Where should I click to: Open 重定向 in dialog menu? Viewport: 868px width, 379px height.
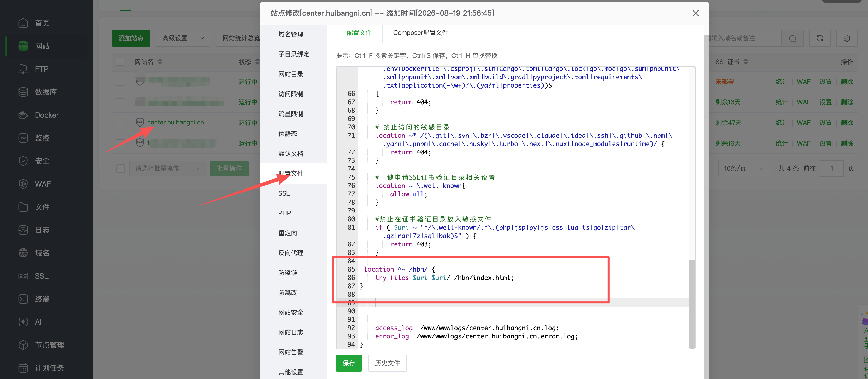click(288, 233)
